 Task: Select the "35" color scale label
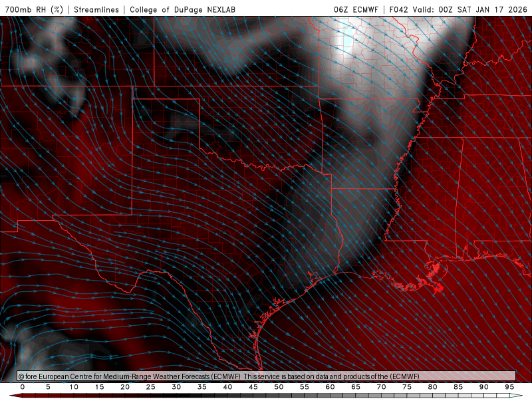202,387
